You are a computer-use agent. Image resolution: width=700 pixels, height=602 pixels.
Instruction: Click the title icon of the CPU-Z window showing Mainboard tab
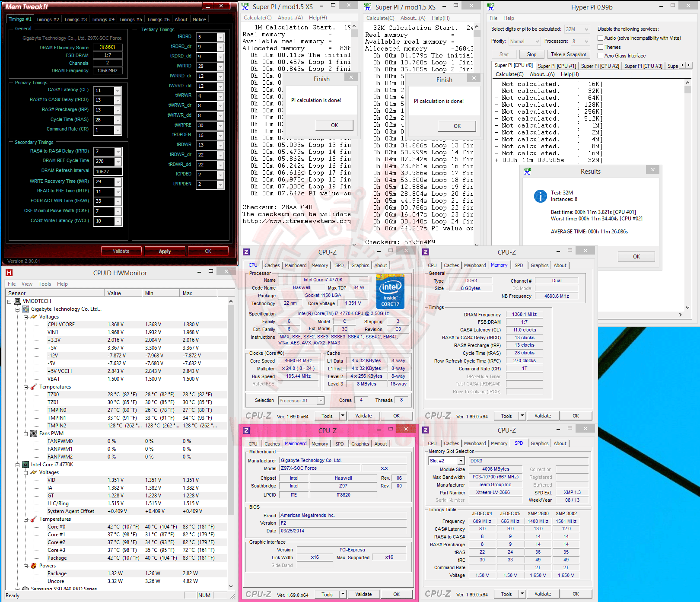pos(246,430)
